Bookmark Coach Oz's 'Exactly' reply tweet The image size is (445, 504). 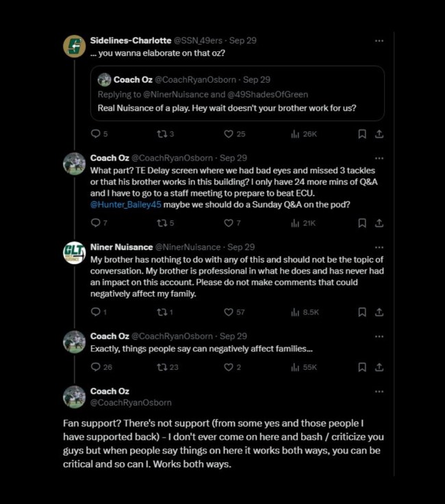(362, 367)
